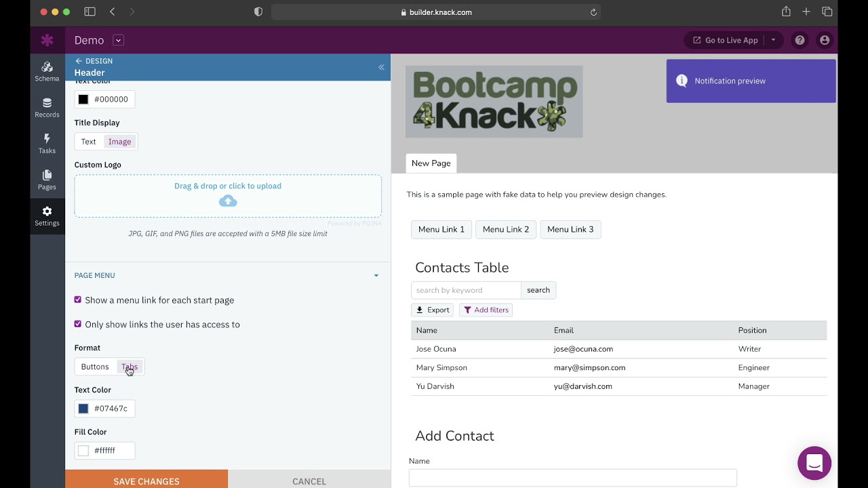The width and height of the screenshot is (868, 488).
Task: Open the Schema section in the sidebar
Action: tap(47, 72)
